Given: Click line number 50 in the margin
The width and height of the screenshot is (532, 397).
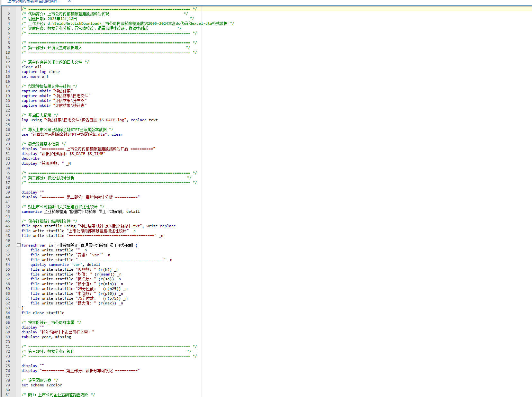Looking at the screenshot, I should pos(8,245).
